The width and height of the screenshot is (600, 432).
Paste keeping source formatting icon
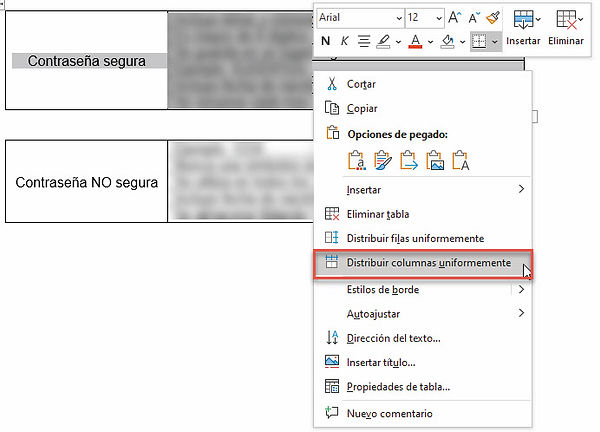point(356,160)
